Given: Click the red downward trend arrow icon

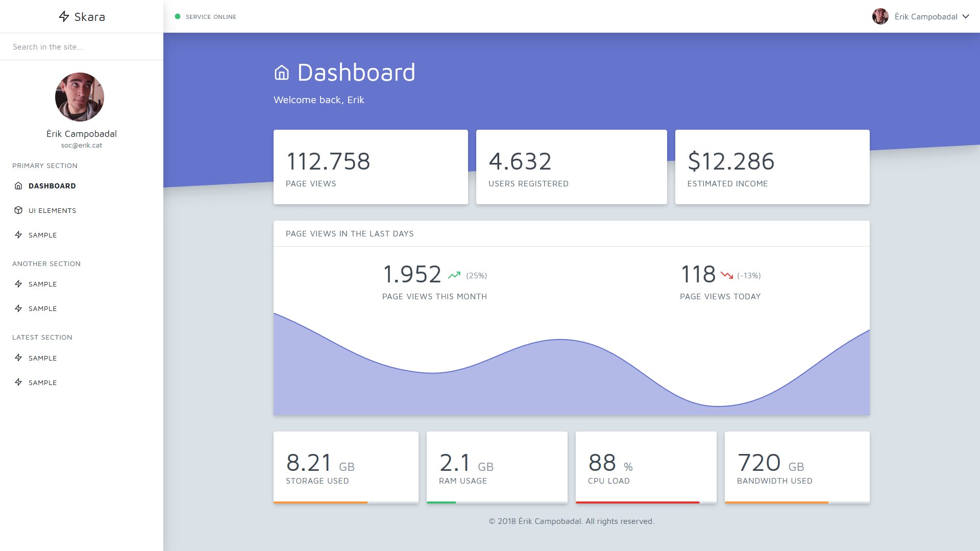Looking at the screenshot, I should [x=727, y=275].
